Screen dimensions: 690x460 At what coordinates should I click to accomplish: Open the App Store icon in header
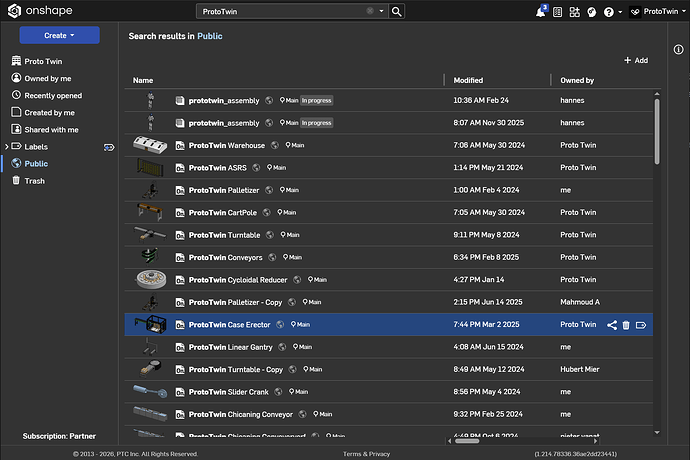(574, 12)
